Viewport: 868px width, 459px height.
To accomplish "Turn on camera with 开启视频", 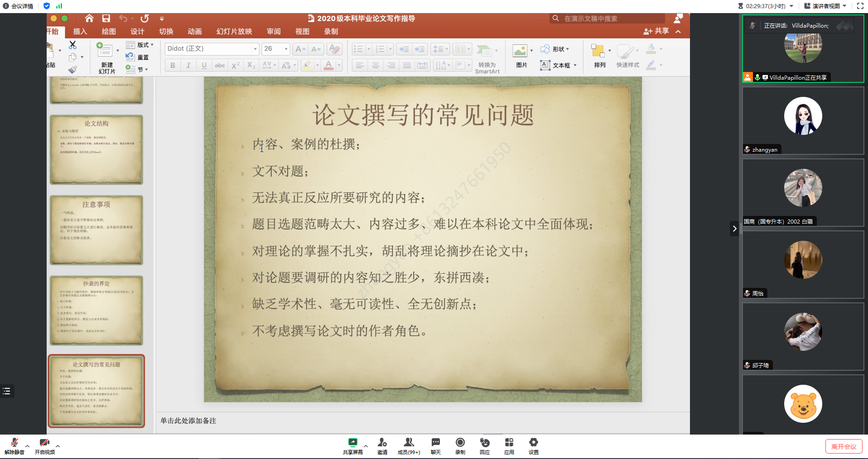I will coord(44,445).
